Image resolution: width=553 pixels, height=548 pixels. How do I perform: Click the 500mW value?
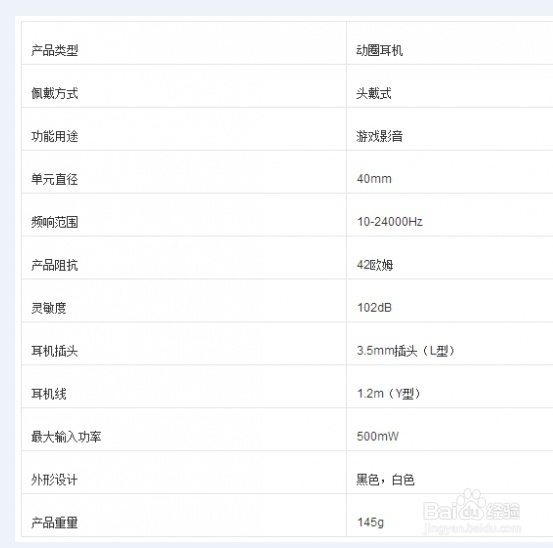coord(378,437)
